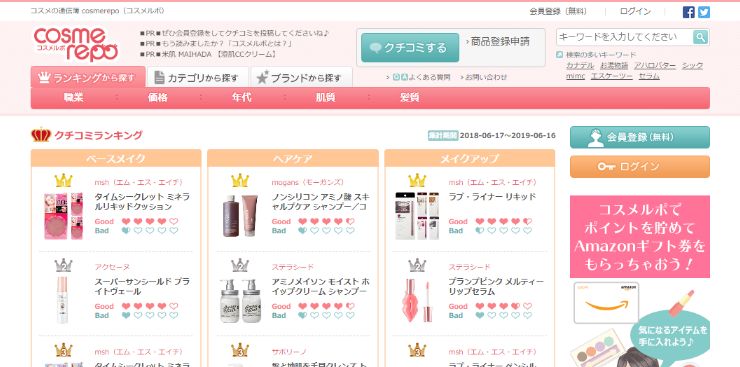This screenshot has width=740, height=367.
Task: Click the gold crown in ヘアケア
Action: [240, 181]
